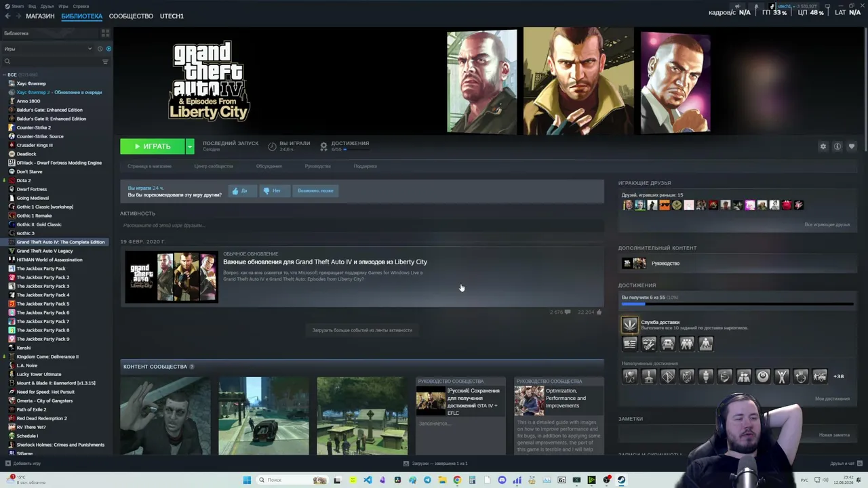Select Red Dead Redemption 2 in list
Screen dimensions: 868x488
pos(41,418)
